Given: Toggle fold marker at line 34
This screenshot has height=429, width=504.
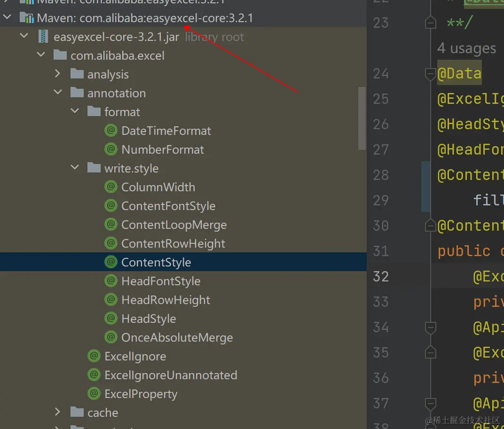Looking at the screenshot, I should click(430, 327).
